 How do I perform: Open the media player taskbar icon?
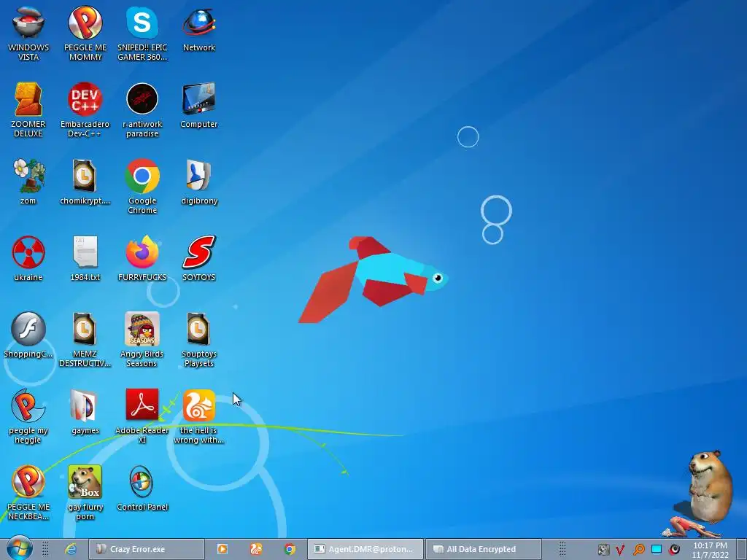click(x=222, y=549)
